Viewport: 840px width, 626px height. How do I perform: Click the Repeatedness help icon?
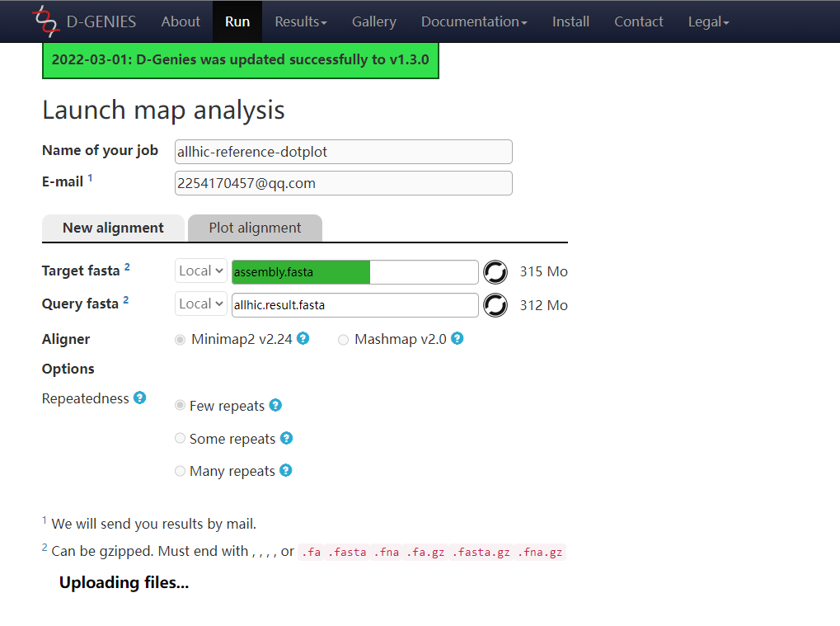(x=140, y=398)
